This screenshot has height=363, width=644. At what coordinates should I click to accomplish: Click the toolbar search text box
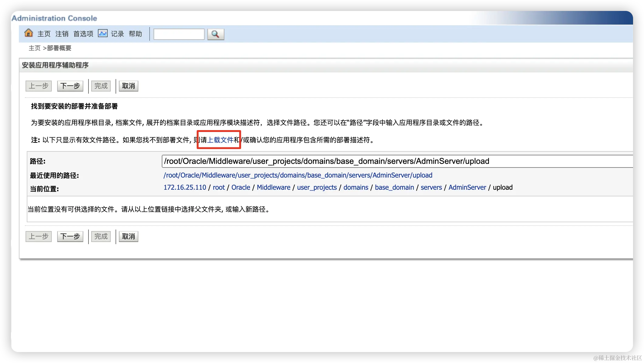tap(179, 34)
